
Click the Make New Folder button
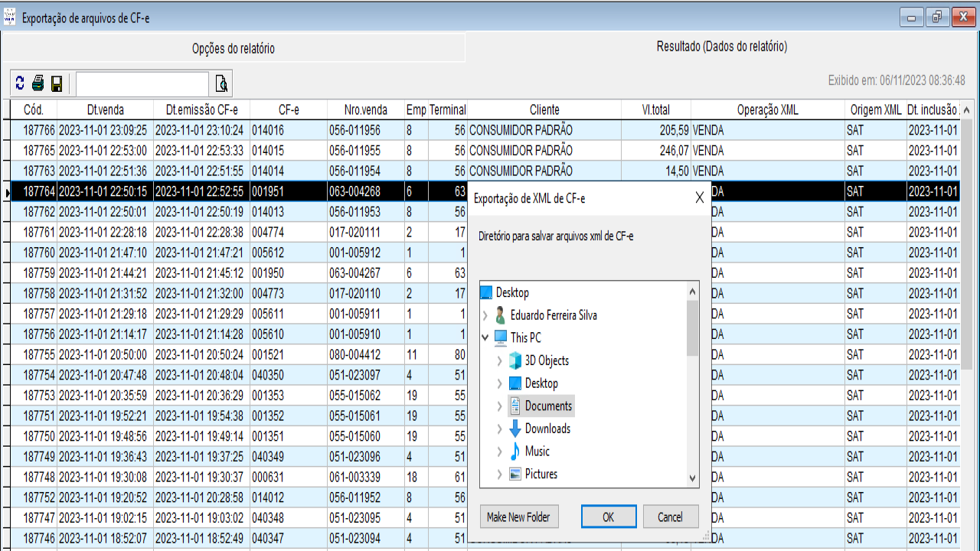coord(518,517)
